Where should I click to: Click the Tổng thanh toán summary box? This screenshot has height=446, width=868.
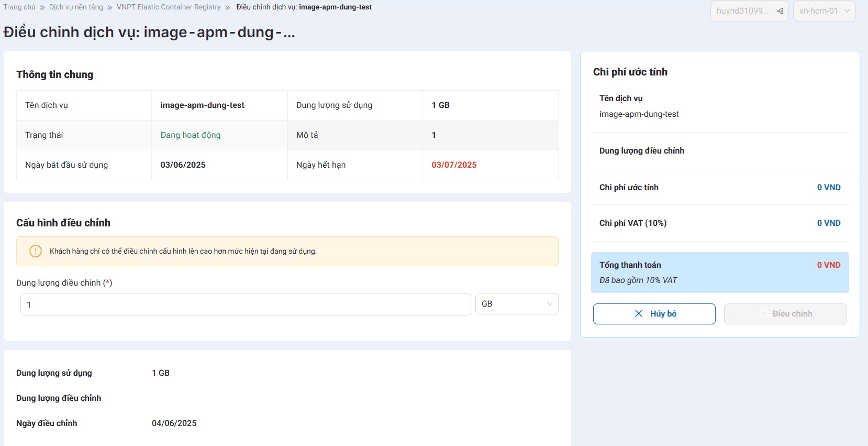coord(719,273)
